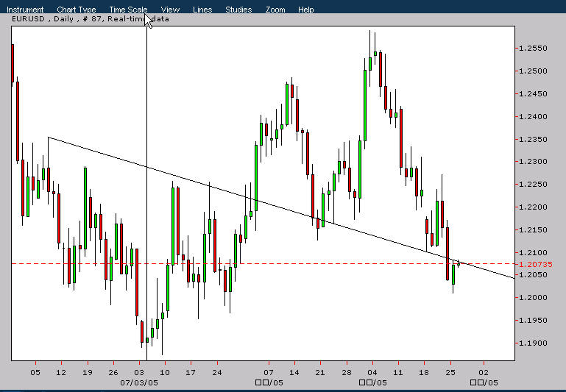Click the 1.2550 price axis label
This screenshot has width=566, height=392.
coord(533,49)
